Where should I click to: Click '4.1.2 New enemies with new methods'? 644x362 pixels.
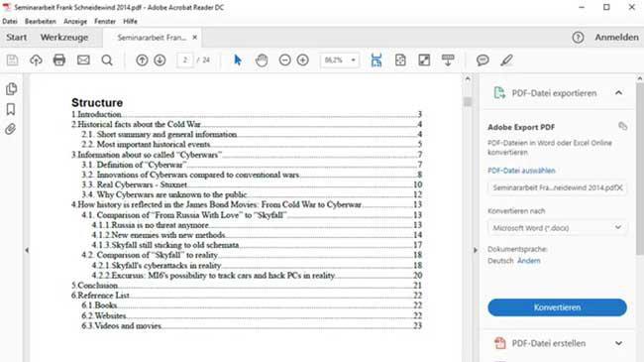(257, 235)
